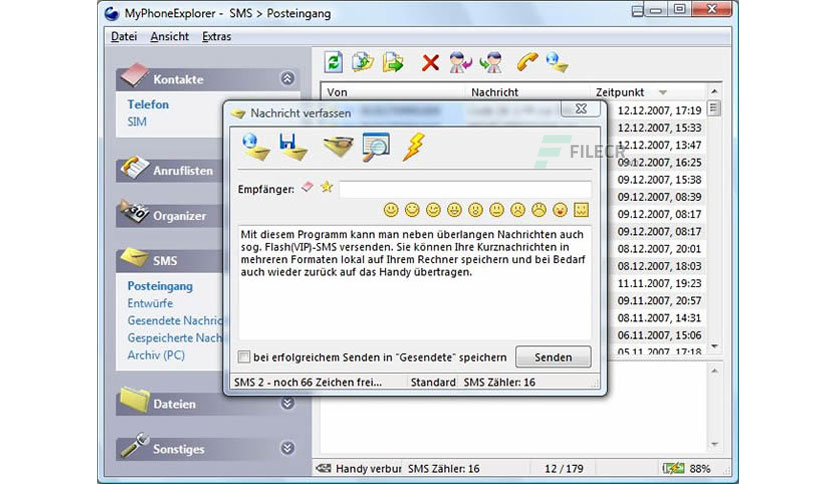The height and width of the screenshot is (484, 836).
Task: Open the Ansicht menu
Action: coord(170,36)
